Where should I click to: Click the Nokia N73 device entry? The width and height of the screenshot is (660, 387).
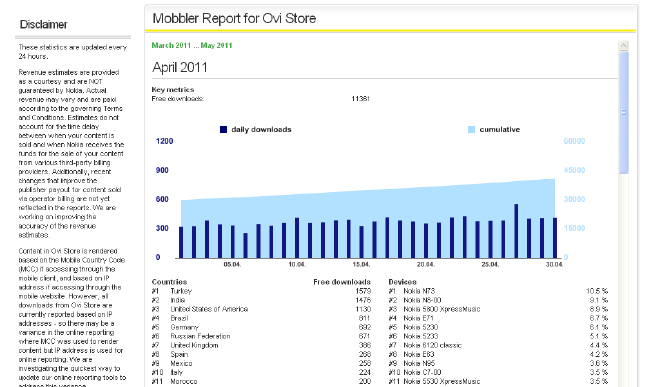click(x=419, y=291)
